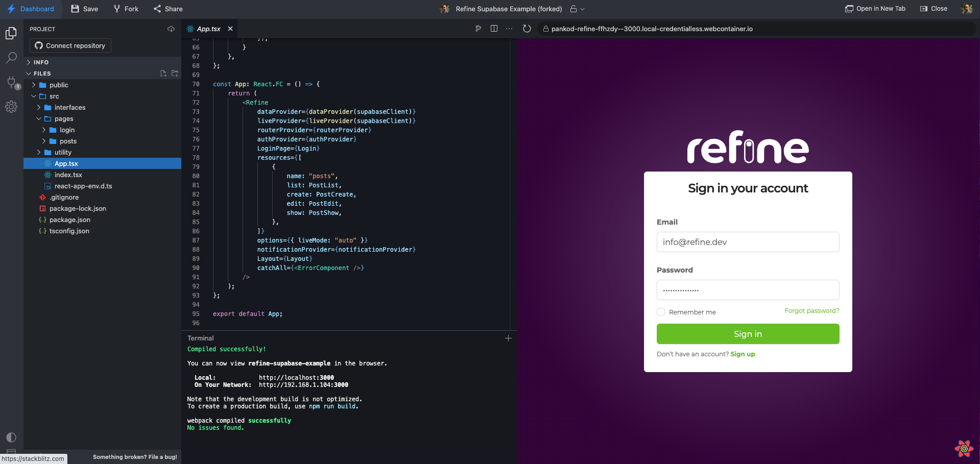
Task: Connect repository to GitHub
Action: coord(70,45)
